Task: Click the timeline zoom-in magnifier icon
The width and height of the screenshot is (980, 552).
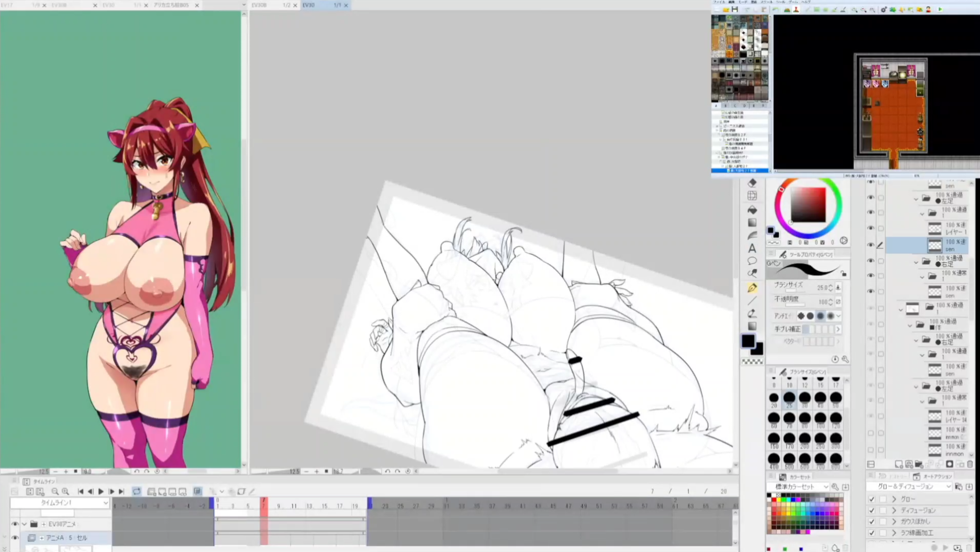Action: [x=65, y=492]
